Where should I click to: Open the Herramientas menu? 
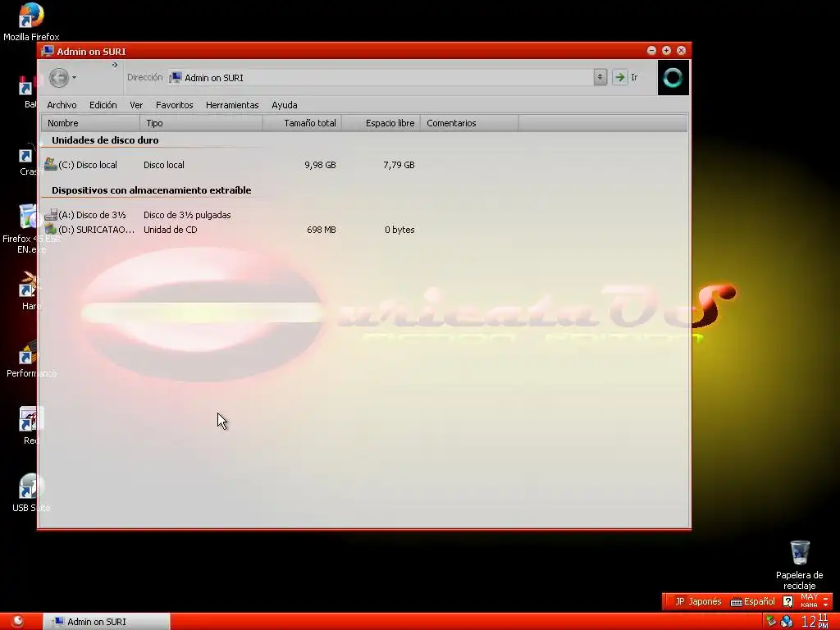click(x=232, y=105)
